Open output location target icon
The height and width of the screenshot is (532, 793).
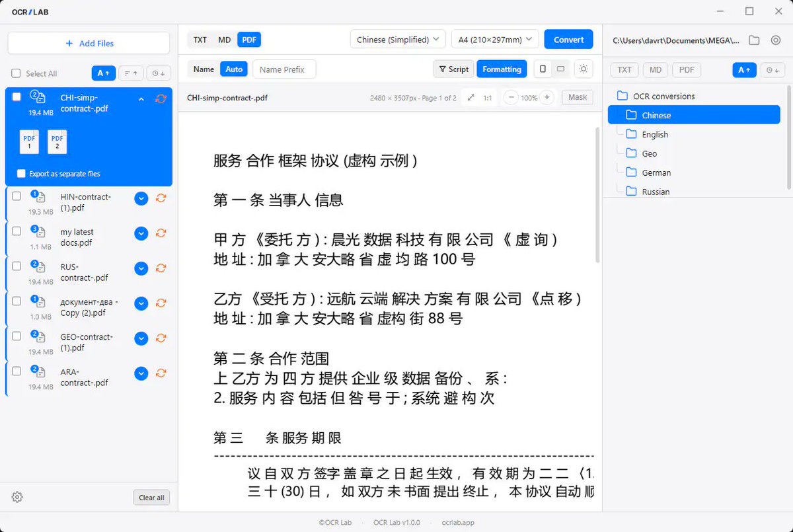coord(776,40)
